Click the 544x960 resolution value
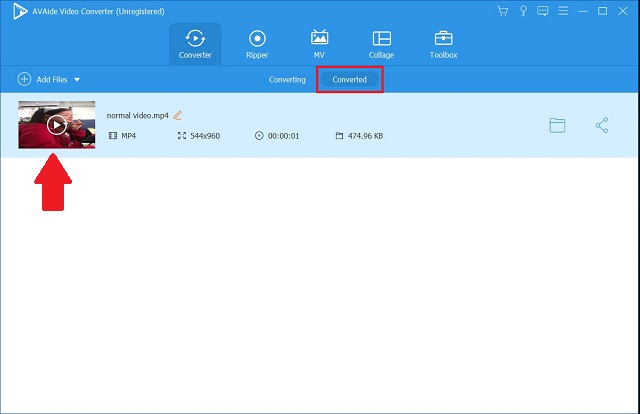Viewport: 640px width, 414px height. [205, 136]
